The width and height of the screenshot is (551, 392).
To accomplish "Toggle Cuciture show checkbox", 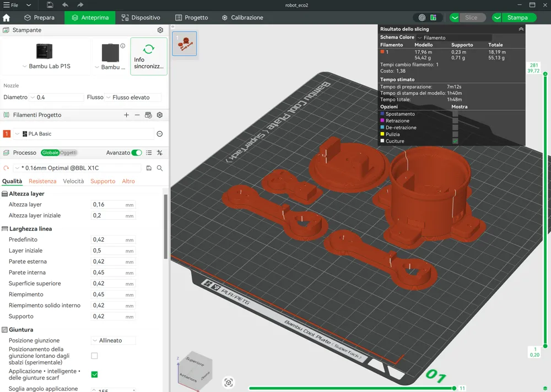I will click(455, 141).
